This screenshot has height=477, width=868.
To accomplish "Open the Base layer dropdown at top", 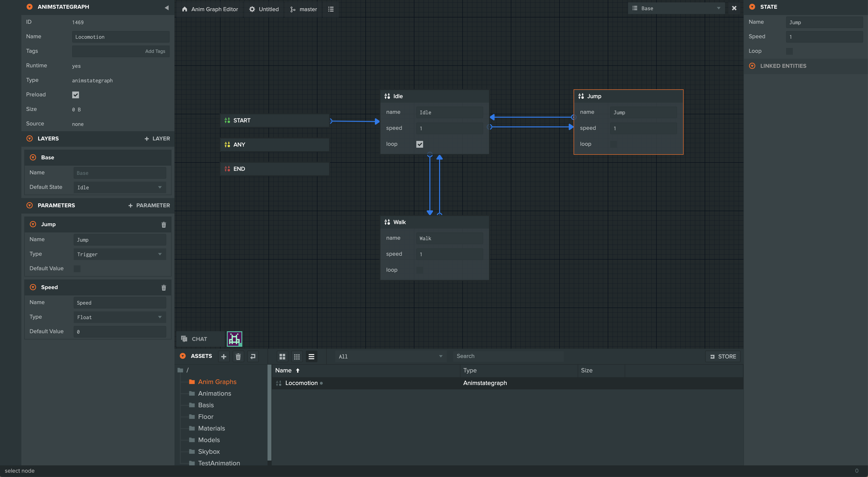I will [676, 8].
